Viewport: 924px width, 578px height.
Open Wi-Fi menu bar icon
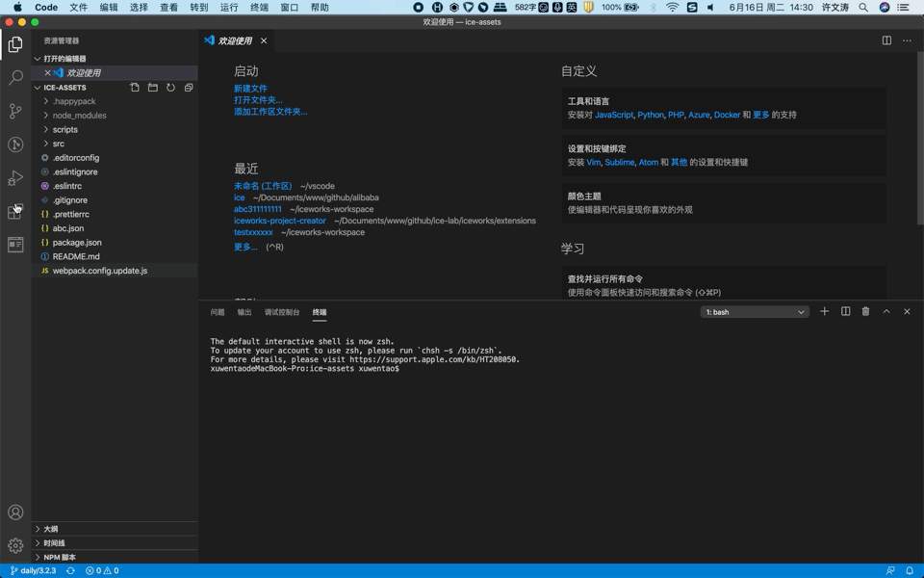(673, 7)
